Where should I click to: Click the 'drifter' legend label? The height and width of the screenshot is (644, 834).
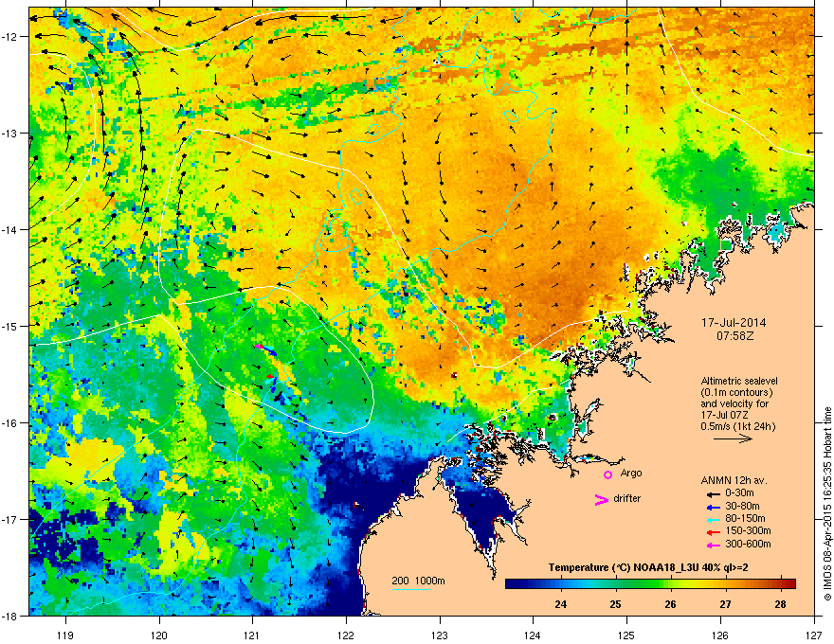click(626, 498)
